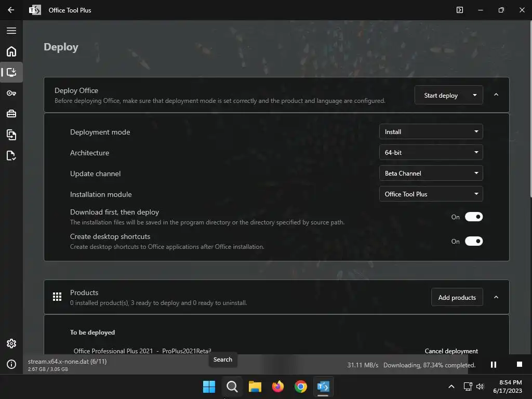Image resolution: width=532 pixels, height=399 pixels.
Task: Toggle Download first, then deploy switch
Action: [474, 217]
